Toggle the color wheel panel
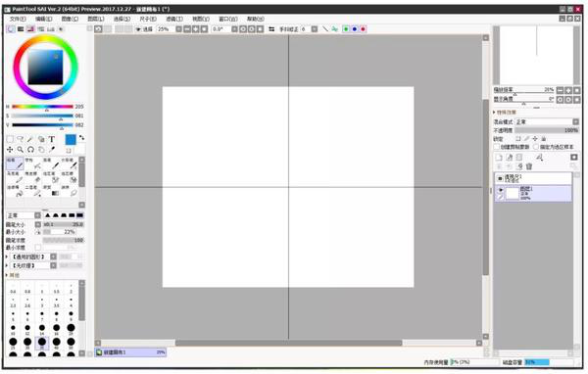This screenshot has width=588, height=374. coord(11,28)
